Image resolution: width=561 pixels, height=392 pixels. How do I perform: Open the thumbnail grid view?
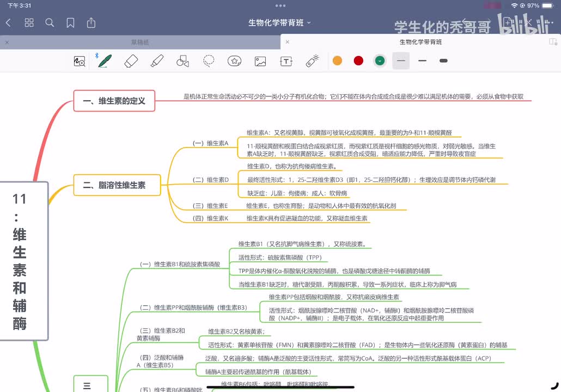(x=29, y=23)
